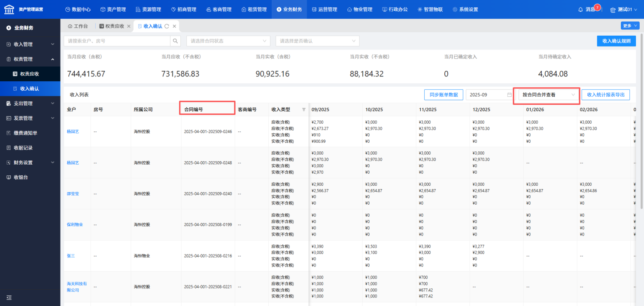Click contract number 2025-04-001-202508-0216

coord(208,256)
